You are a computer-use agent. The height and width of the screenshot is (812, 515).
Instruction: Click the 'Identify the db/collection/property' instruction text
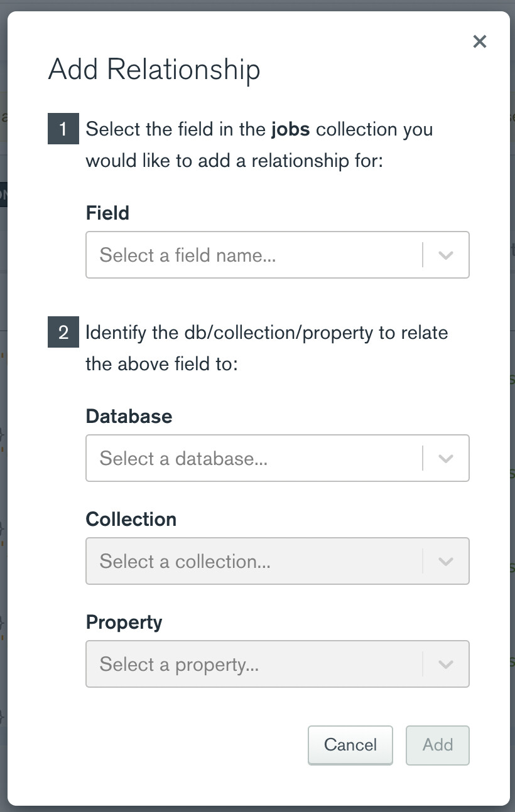pos(266,333)
